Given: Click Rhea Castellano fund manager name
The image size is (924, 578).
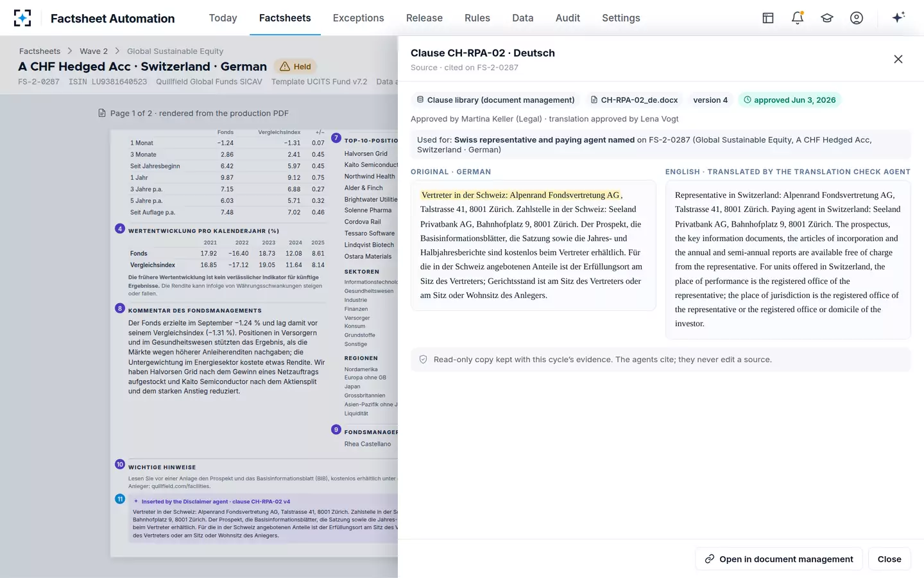Looking at the screenshot, I should tap(368, 444).
